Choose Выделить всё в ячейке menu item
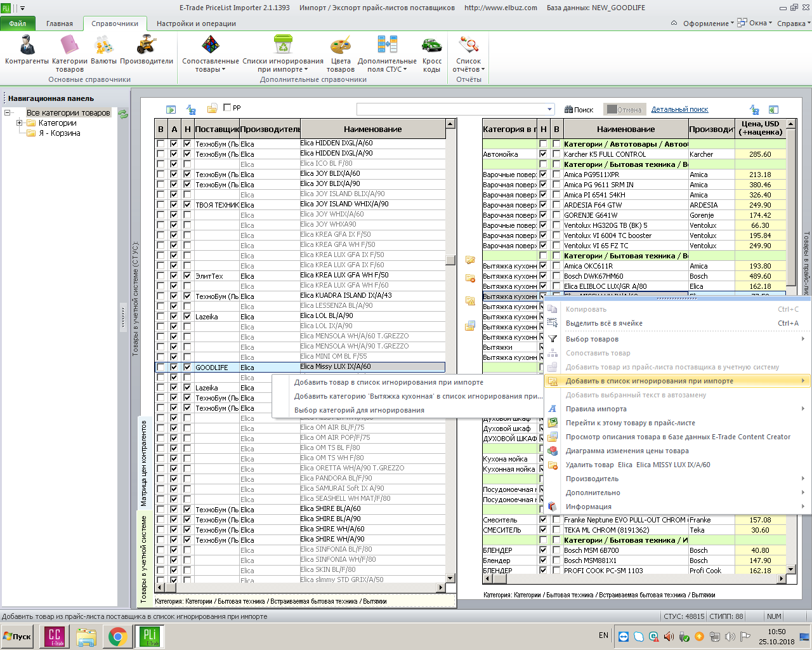Viewport: 812px width, 650px height. [677, 323]
